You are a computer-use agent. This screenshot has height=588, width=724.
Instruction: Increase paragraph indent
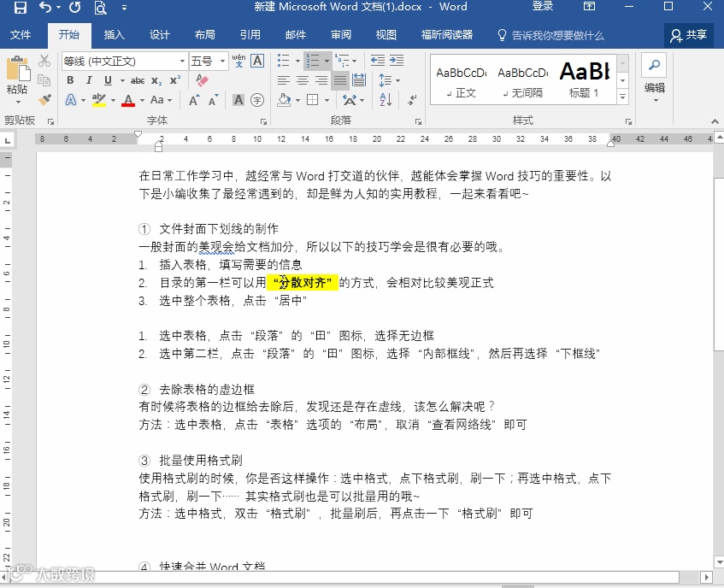(x=397, y=61)
